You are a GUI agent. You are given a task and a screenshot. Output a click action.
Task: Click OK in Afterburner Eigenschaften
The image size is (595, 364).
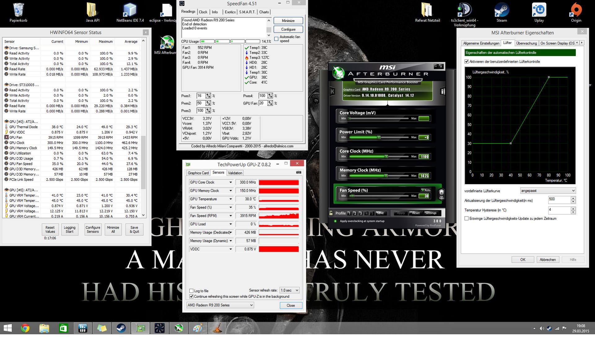(x=523, y=260)
